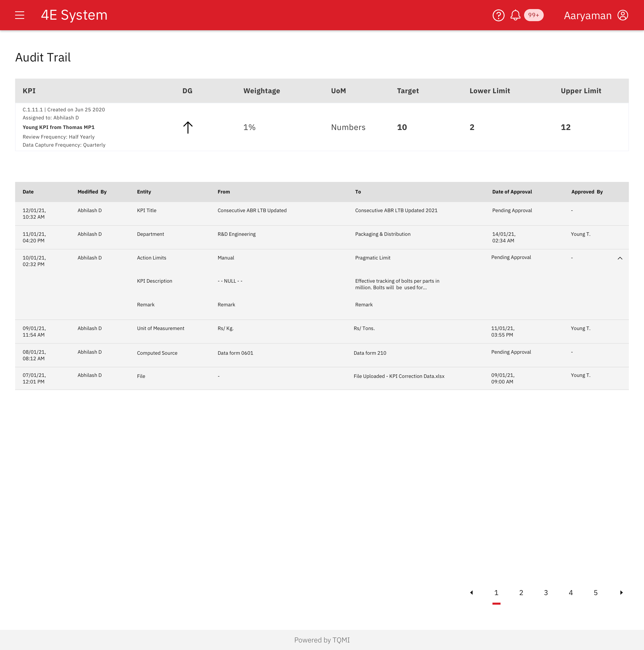The height and width of the screenshot is (650, 644).
Task: Open the notifications bell icon
Action: pos(515,15)
